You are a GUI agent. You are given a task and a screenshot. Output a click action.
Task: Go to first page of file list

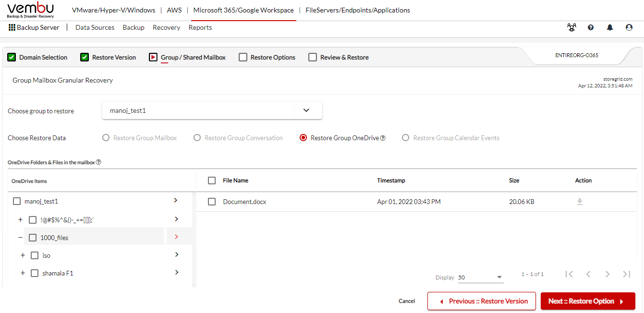pyautogui.click(x=569, y=274)
